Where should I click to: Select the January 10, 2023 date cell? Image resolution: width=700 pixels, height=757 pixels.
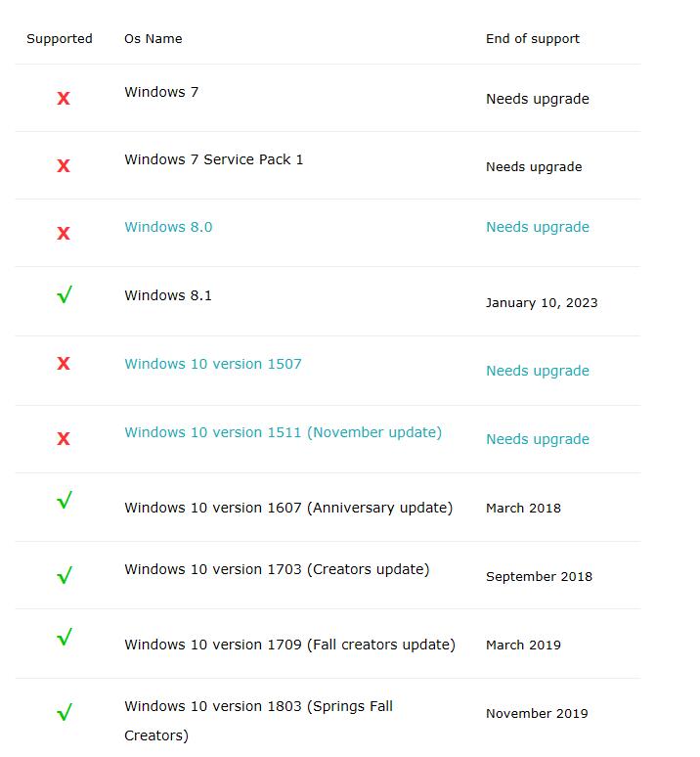pos(542,303)
